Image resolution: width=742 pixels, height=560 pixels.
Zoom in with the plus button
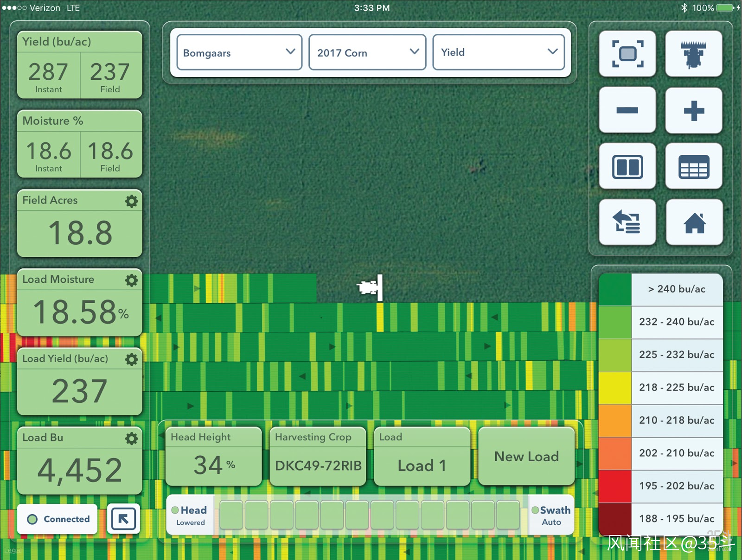point(693,110)
